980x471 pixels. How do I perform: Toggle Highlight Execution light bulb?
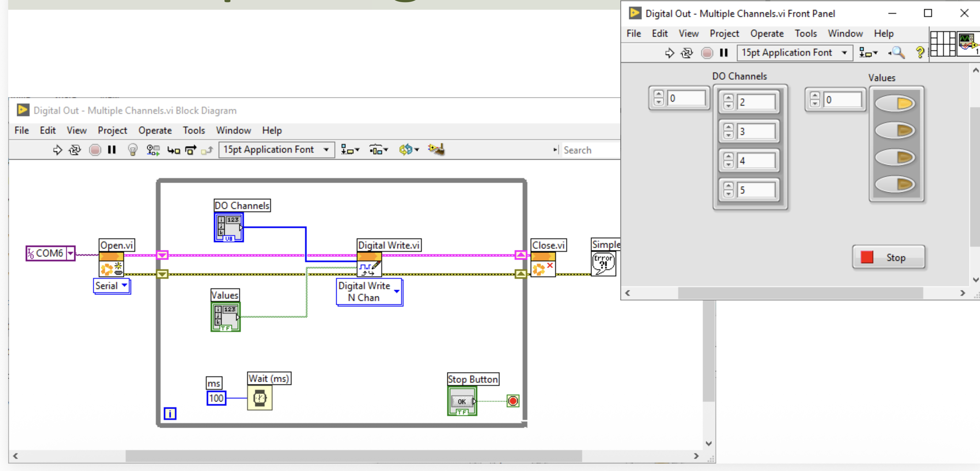(132, 150)
